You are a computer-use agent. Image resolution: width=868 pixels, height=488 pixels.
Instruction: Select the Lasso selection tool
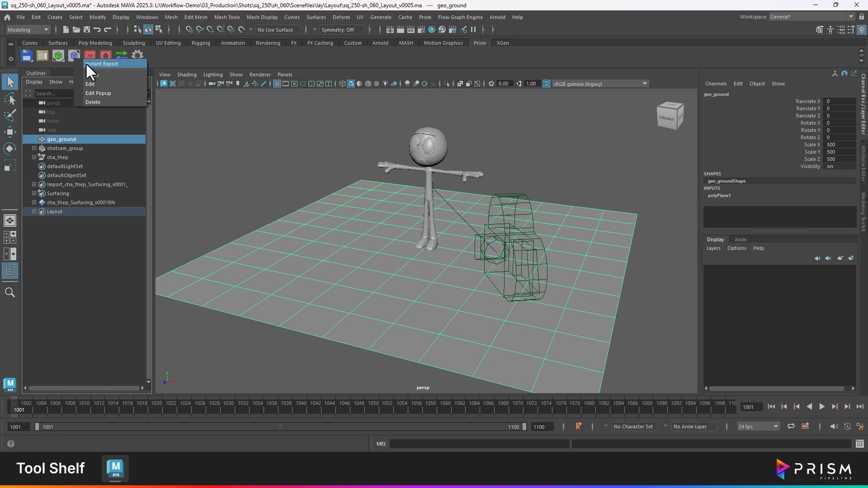click(x=9, y=99)
